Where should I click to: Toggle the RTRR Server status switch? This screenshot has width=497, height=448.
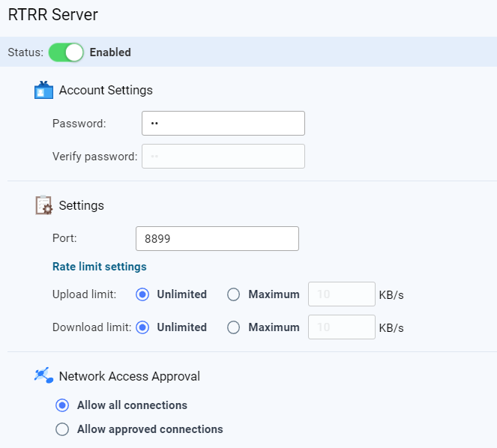[66, 52]
